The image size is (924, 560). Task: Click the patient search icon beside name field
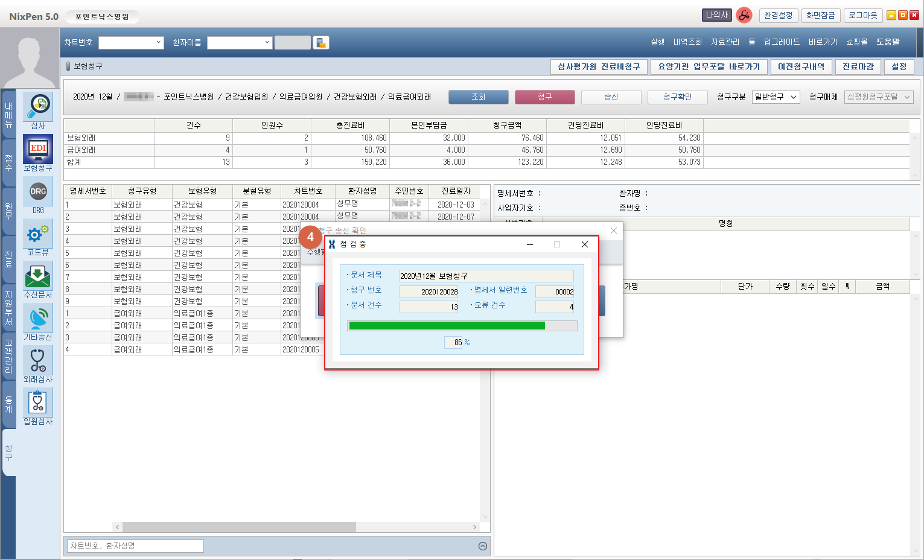321,43
